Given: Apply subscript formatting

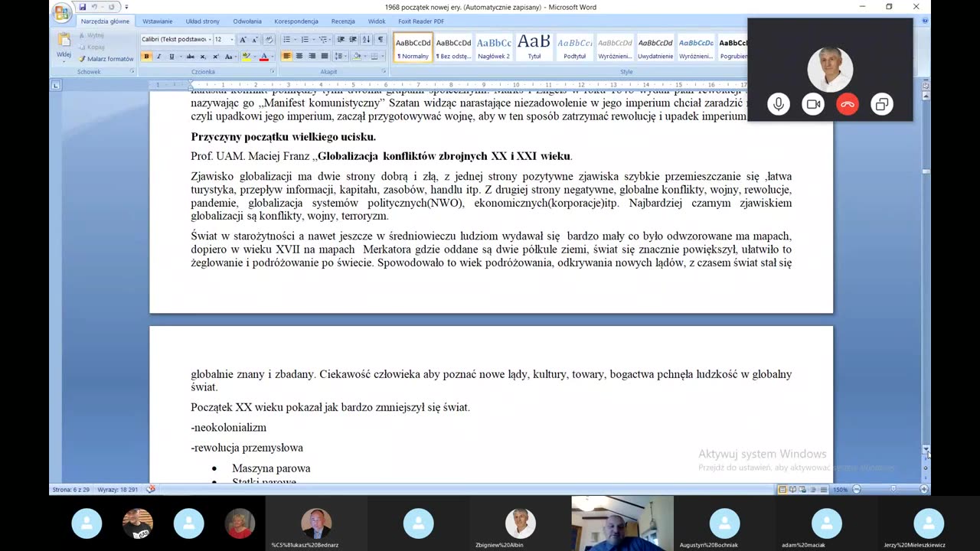Looking at the screenshot, I should [x=204, y=56].
